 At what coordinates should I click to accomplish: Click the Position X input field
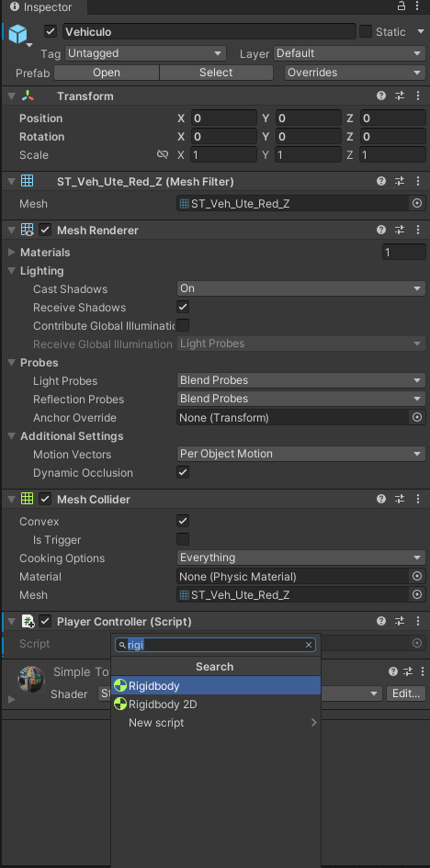223,118
